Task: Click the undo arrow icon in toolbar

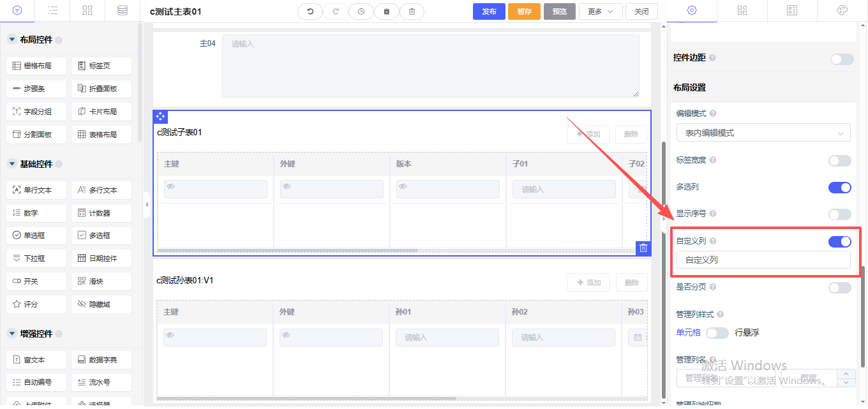Action: click(310, 11)
